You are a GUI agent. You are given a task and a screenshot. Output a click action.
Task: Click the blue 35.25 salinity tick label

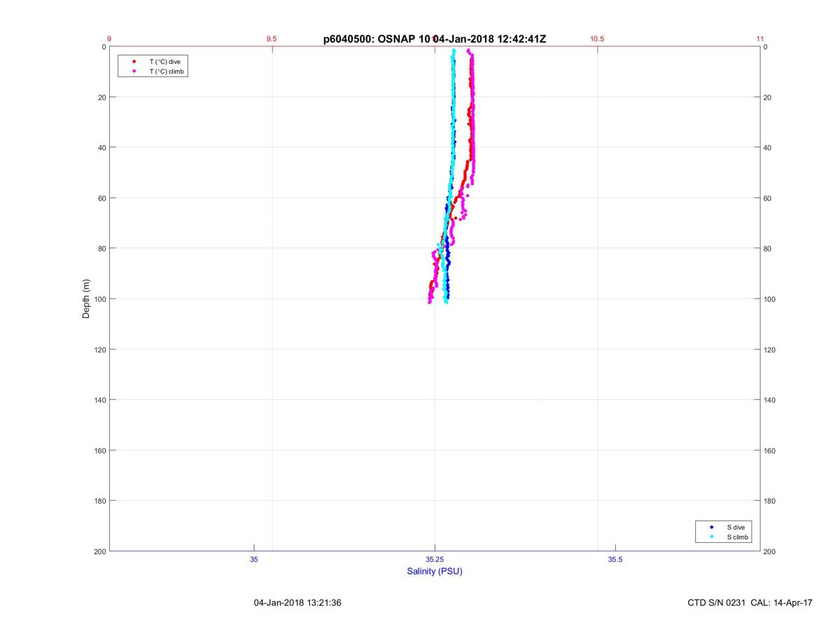coord(435,559)
